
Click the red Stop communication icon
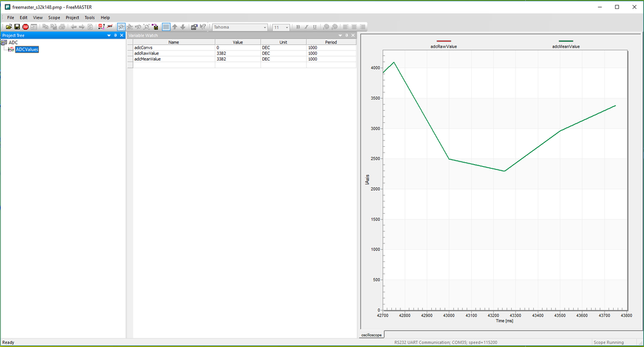tap(26, 27)
